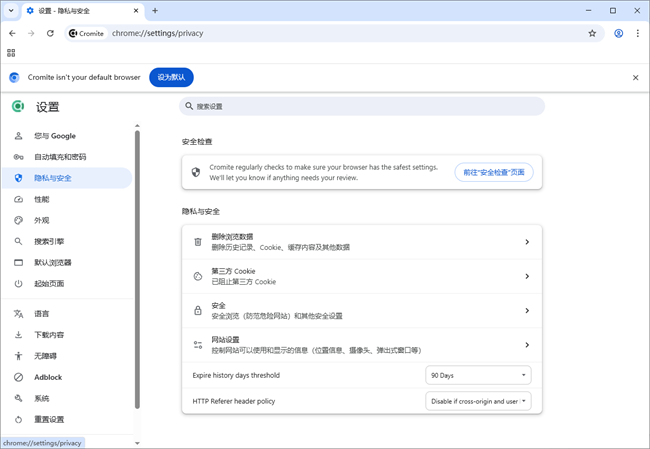Click the back navigation arrow

coord(12,33)
